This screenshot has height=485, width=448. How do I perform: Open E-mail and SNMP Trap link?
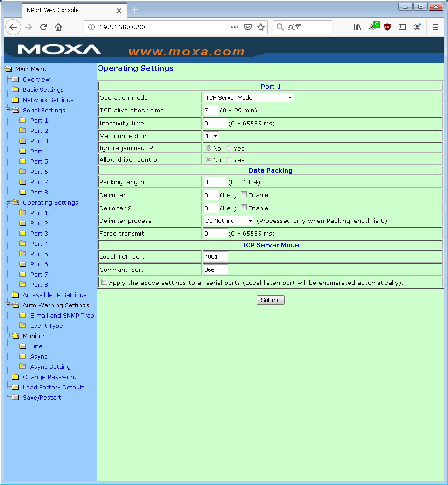pyautogui.click(x=62, y=316)
